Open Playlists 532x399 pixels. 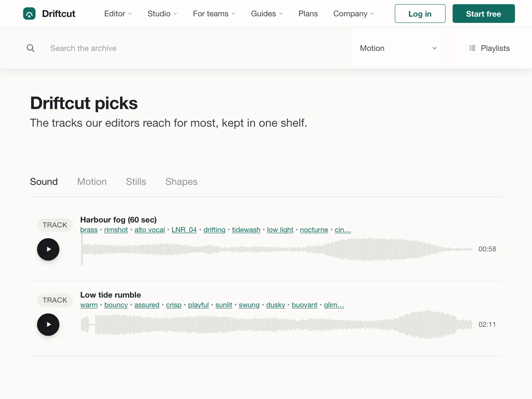coord(489,48)
